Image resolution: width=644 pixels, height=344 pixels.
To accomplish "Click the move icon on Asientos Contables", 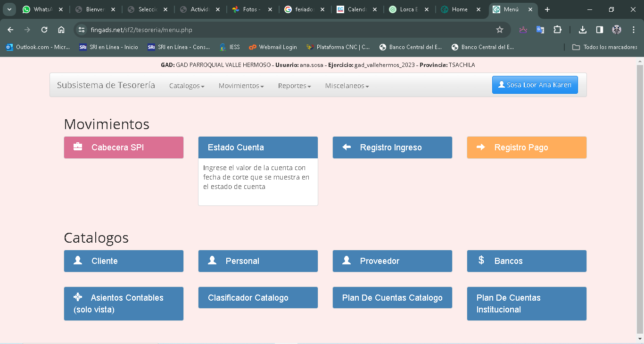I will click(x=78, y=297).
